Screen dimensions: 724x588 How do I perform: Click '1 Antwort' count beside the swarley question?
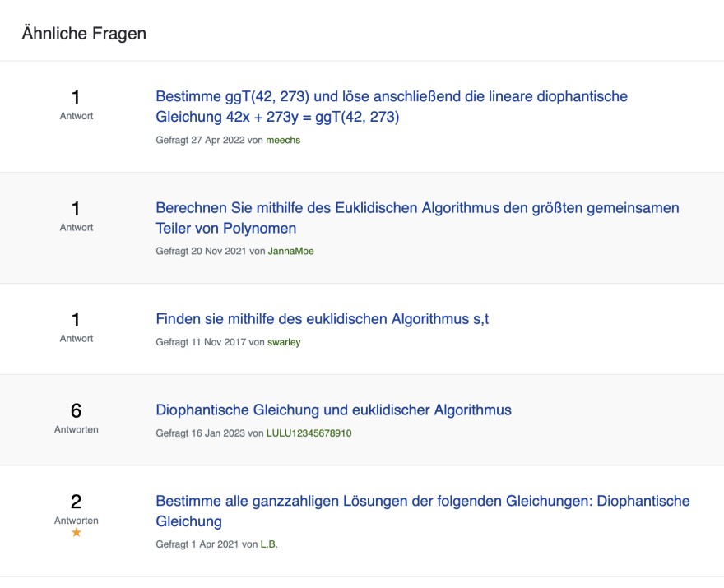click(x=77, y=326)
